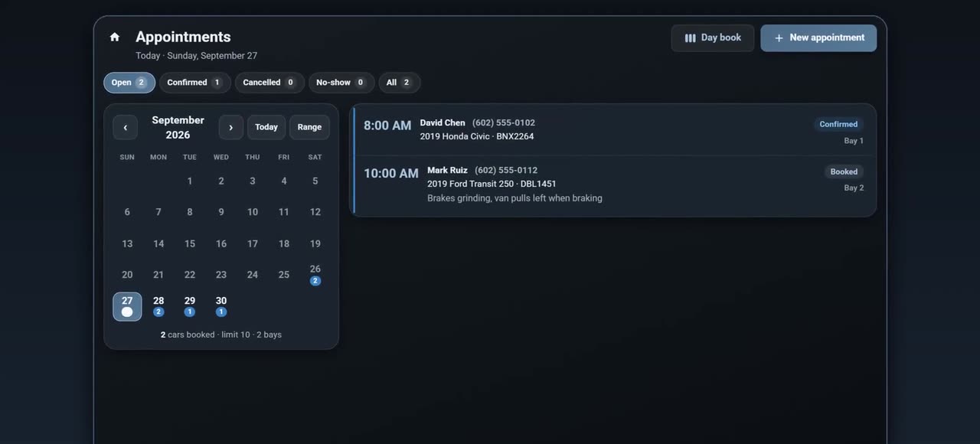
Task: Click the home icon beside Appointments
Action: (x=115, y=37)
